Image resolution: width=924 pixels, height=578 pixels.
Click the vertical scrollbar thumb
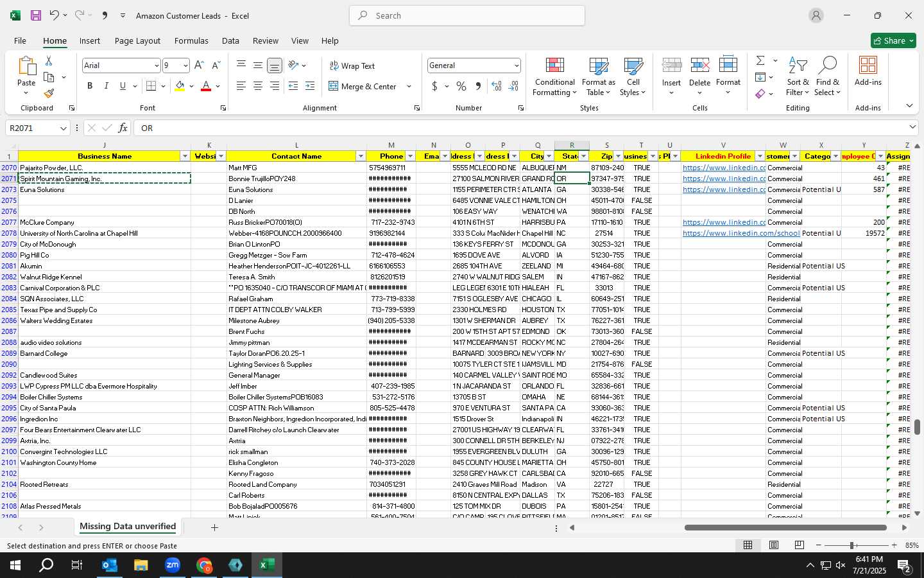click(x=917, y=426)
